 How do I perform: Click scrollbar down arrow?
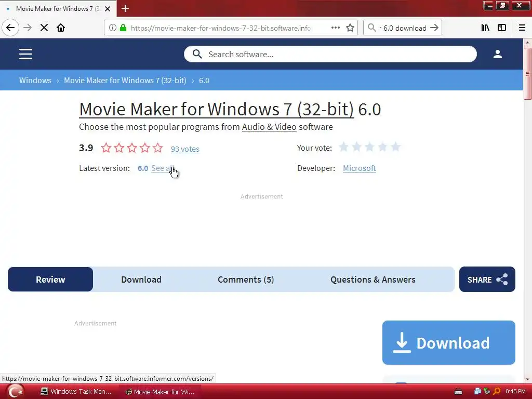tap(527, 379)
